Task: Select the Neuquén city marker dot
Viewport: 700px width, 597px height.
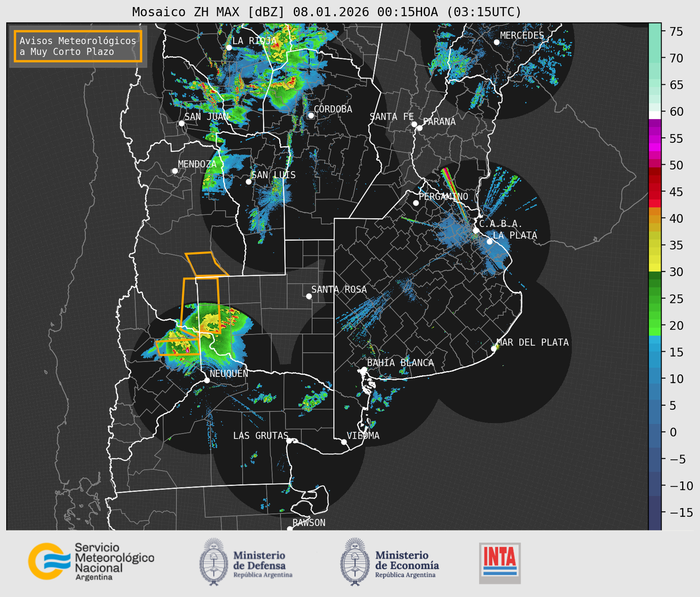Action: pyautogui.click(x=207, y=380)
